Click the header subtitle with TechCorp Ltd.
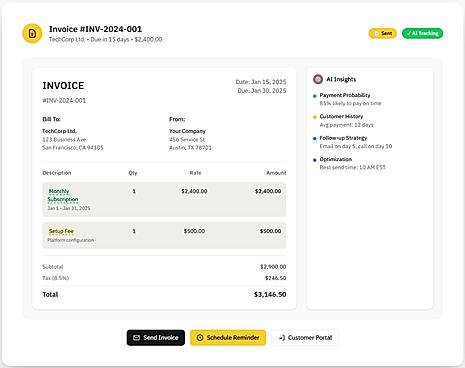The width and height of the screenshot is (465, 368). (x=106, y=39)
